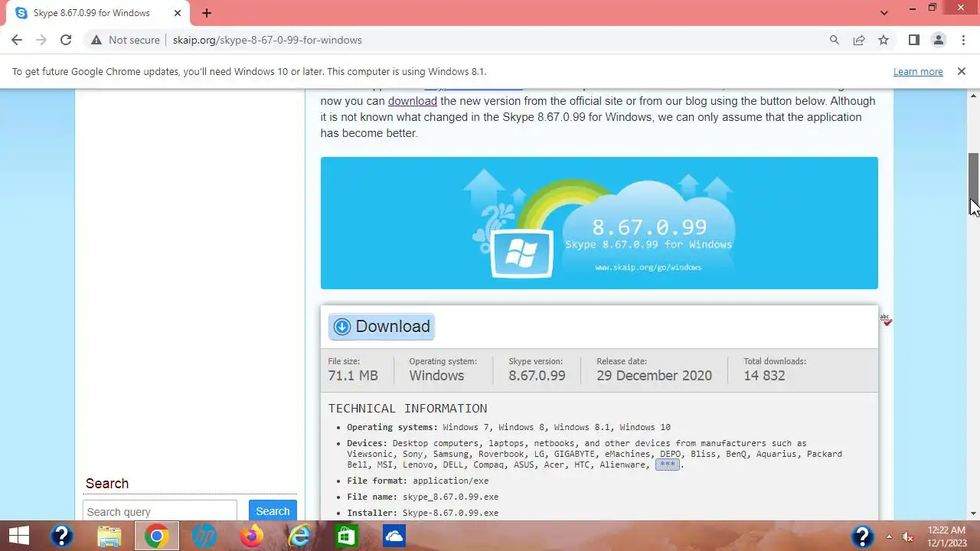Open the Learn more link
The height and width of the screenshot is (551, 980).
(x=918, y=71)
